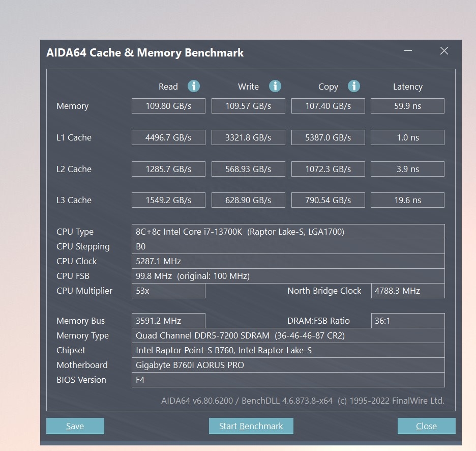Click the L1 Cache row label

tap(74, 137)
